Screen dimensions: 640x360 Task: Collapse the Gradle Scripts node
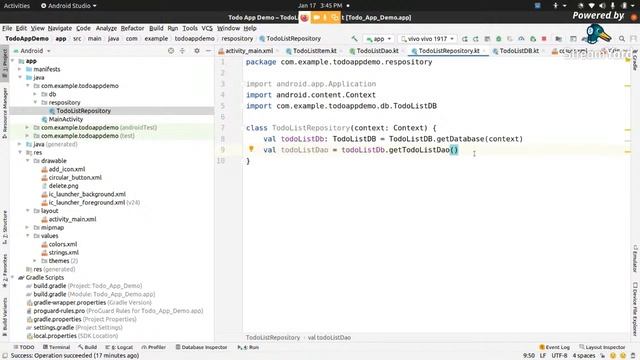[x=12, y=278]
